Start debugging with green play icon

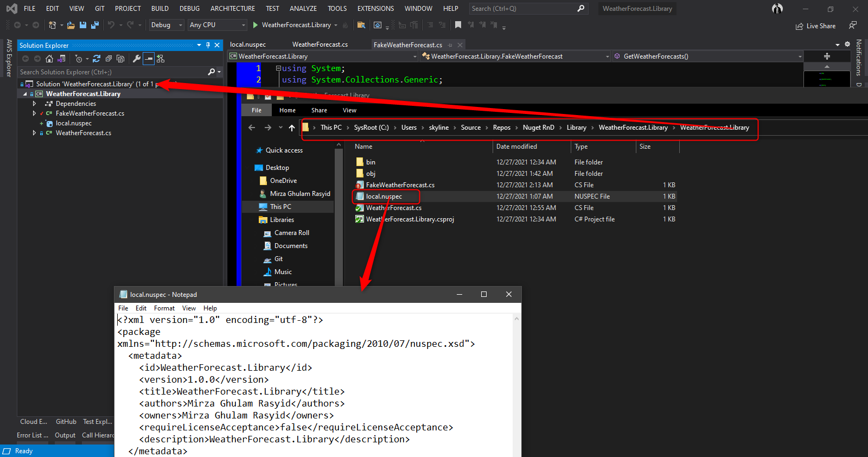click(x=256, y=25)
